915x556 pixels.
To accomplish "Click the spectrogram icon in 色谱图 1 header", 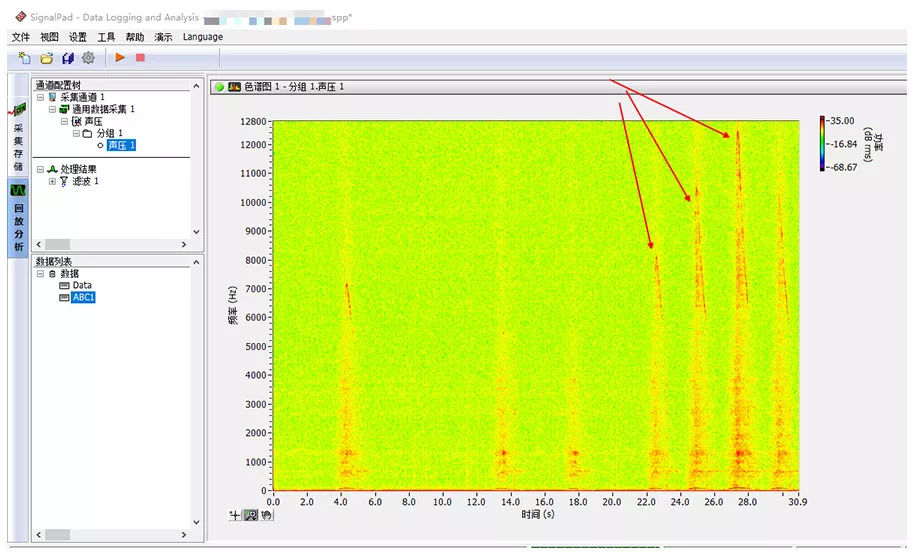I will [x=235, y=87].
